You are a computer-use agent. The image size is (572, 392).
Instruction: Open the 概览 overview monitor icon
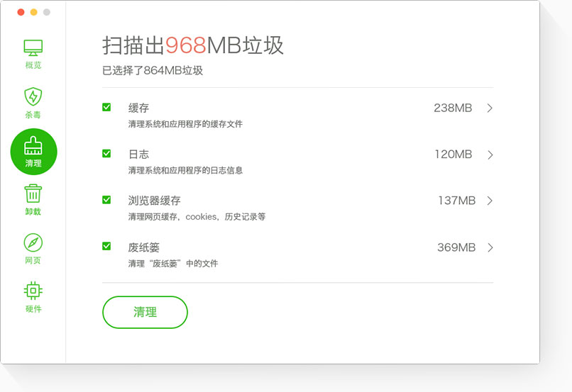(x=33, y=47)
